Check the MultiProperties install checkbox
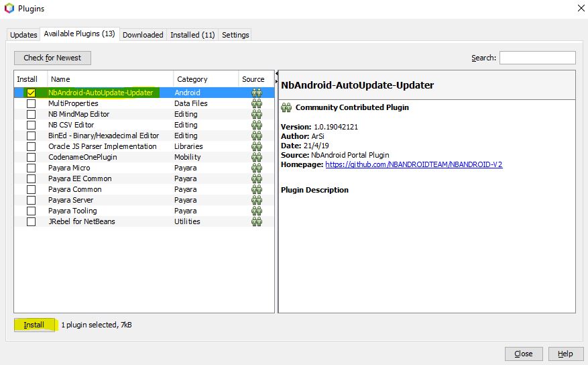The image size is (588, 365). click(31, 103)
